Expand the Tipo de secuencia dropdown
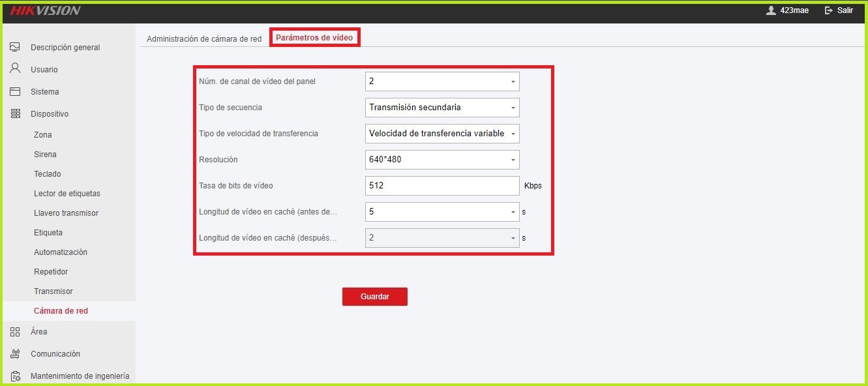This screenshot has height=386, width=868. point(442,108)
